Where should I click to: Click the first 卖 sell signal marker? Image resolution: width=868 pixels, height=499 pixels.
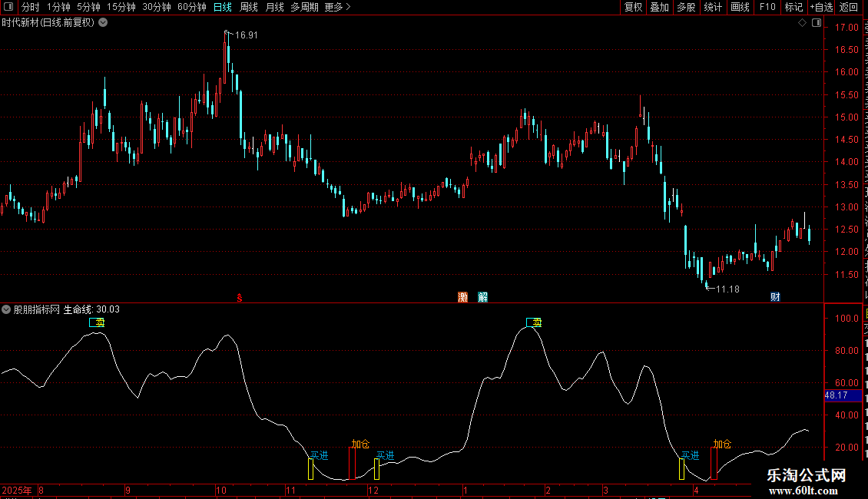pos(97,322)
